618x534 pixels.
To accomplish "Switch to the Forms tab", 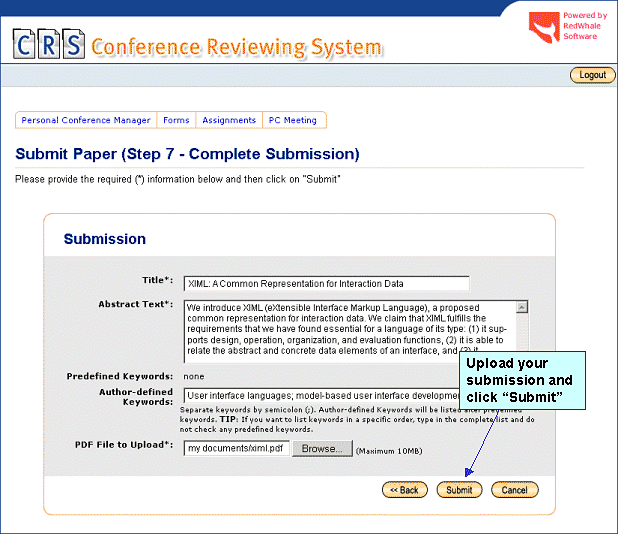I will coord(176,120).
